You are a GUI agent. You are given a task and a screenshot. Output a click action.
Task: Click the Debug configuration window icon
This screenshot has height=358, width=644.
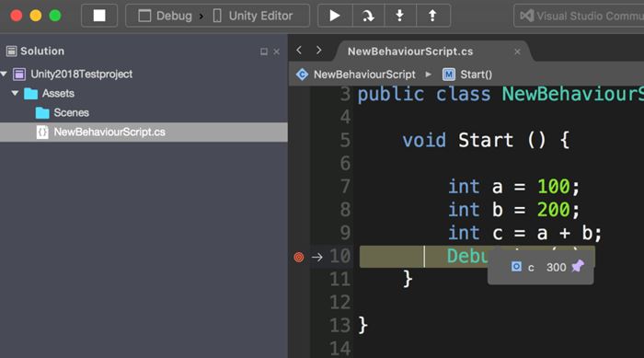click(x=144, y=16)
